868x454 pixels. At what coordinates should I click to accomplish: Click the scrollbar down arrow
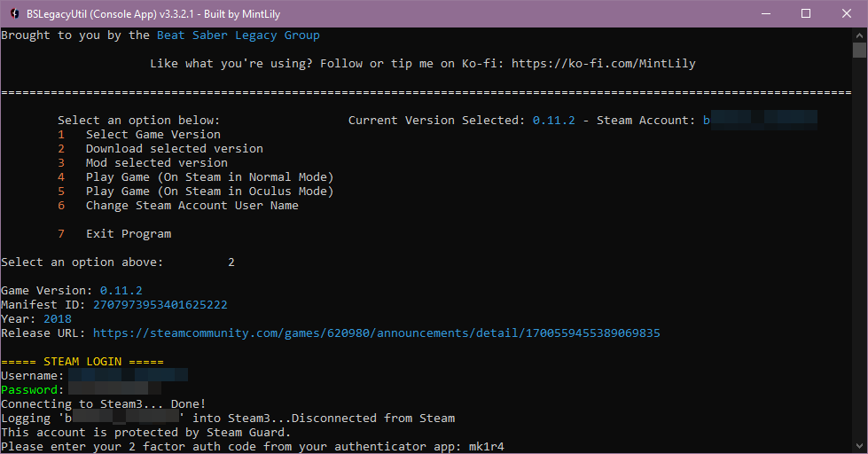(859, 446)
